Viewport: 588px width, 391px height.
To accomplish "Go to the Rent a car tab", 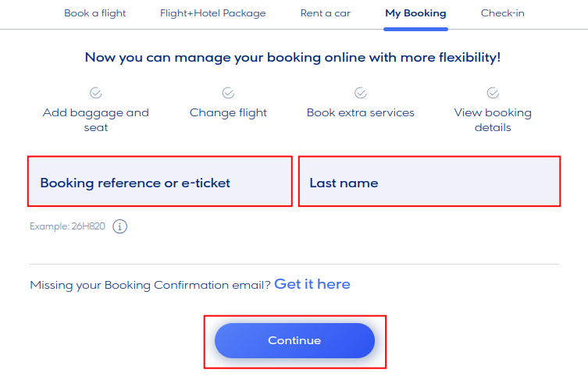I will tap(325, 13).
